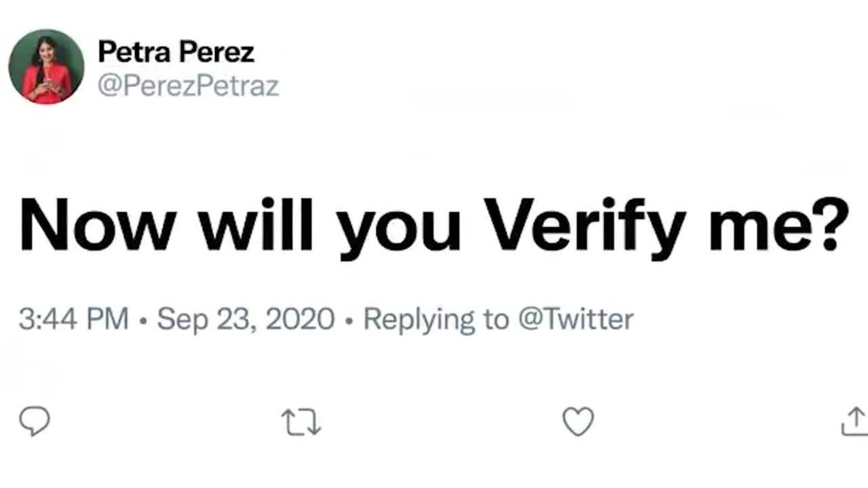Image resolution: width=868 pixels, height=488 pixels.
Task: Click the year 2020 in the timestamp line
Action: (300, 319)
